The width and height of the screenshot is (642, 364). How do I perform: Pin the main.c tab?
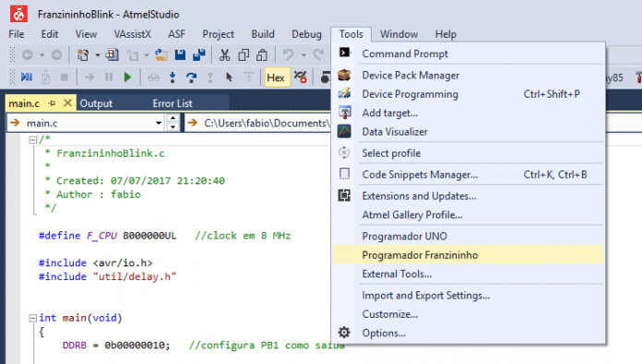pos(52,103)
